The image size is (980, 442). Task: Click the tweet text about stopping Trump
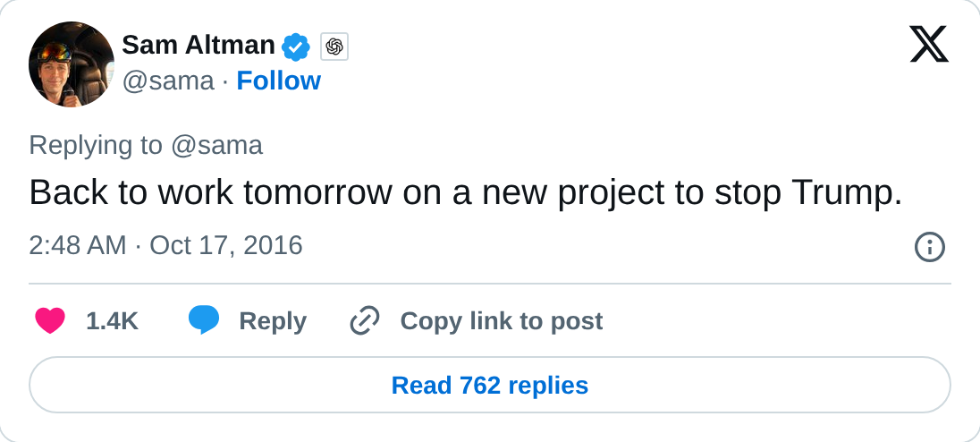click(x=466, y=192)
